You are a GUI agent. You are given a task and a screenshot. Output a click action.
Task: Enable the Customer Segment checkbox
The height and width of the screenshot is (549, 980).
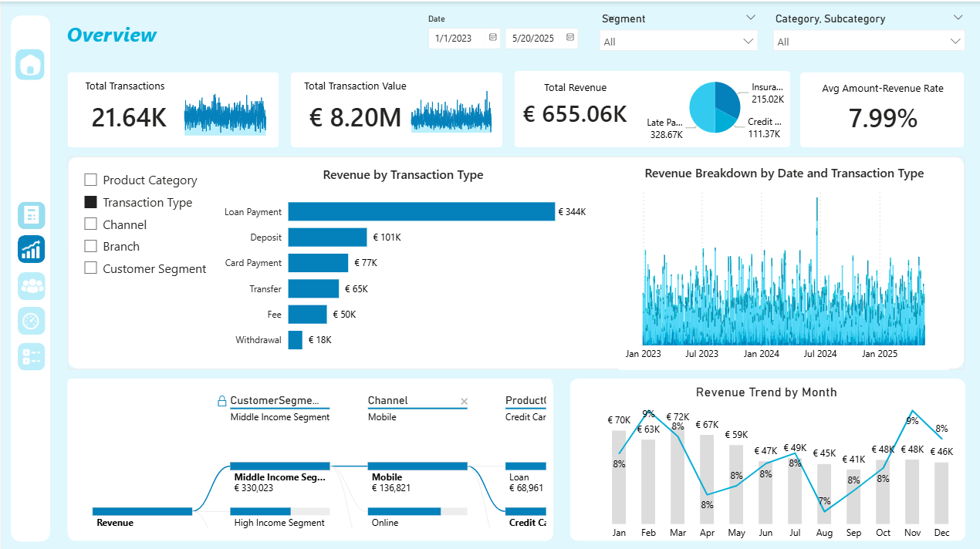[x=90, y=268]
